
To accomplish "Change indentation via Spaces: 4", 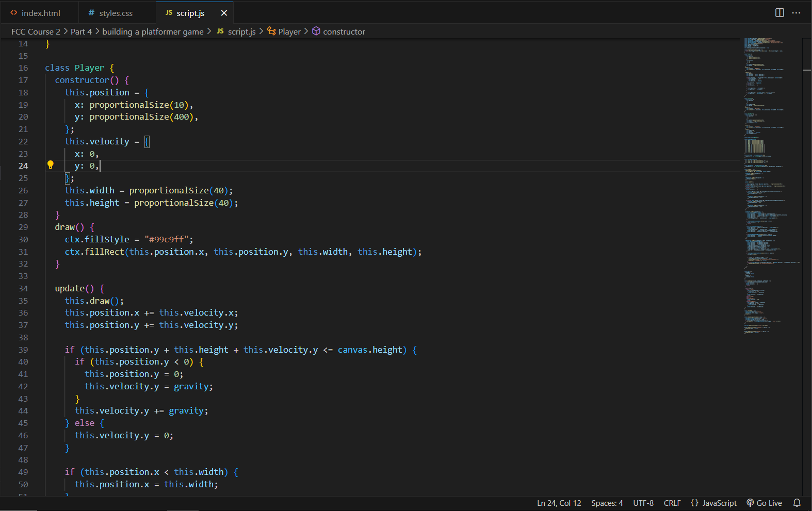I will click(607, 503).
